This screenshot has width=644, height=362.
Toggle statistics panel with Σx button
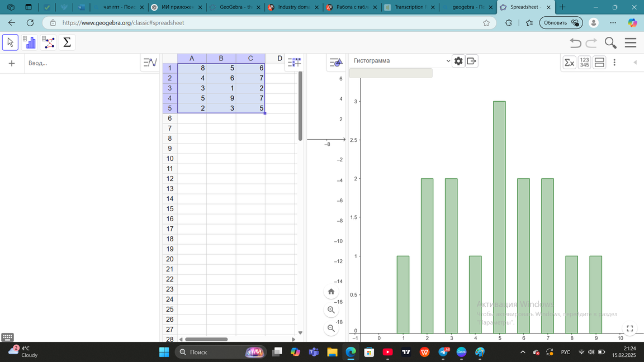click(569, 63)
